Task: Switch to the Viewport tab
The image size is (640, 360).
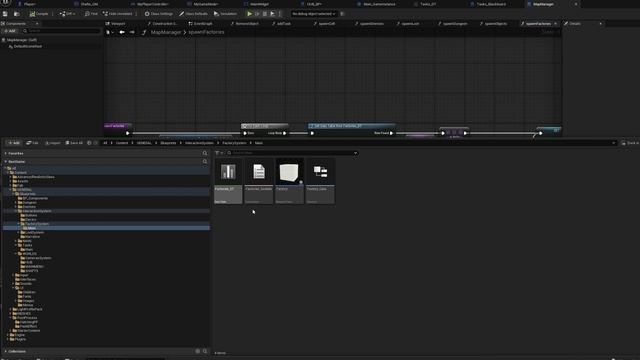Action: [116, 24]
